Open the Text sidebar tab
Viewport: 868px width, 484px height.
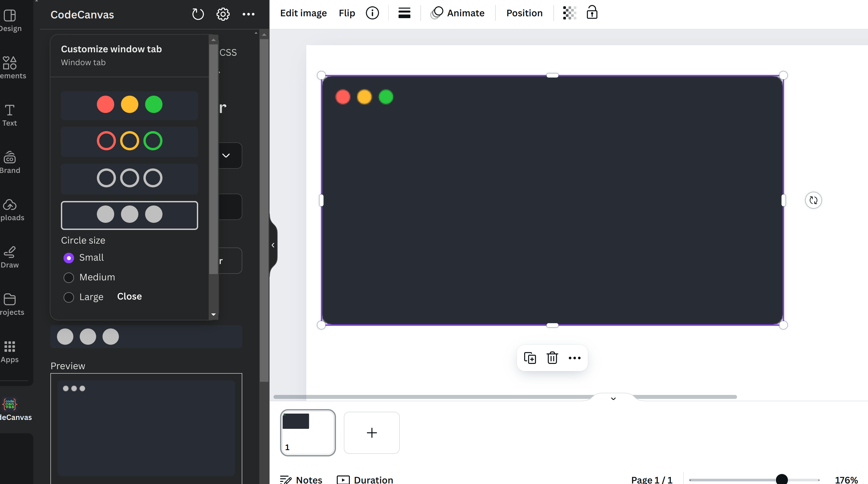click(x=10, y=115)
